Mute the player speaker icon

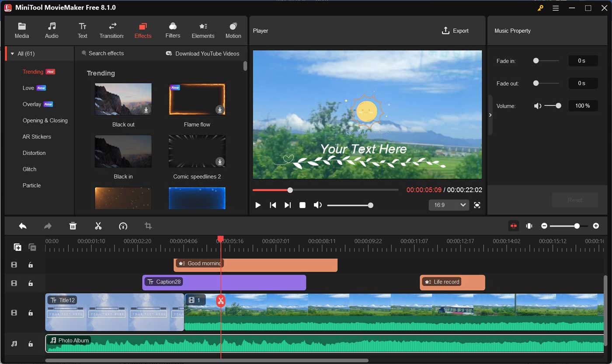[x=318, y=205]
